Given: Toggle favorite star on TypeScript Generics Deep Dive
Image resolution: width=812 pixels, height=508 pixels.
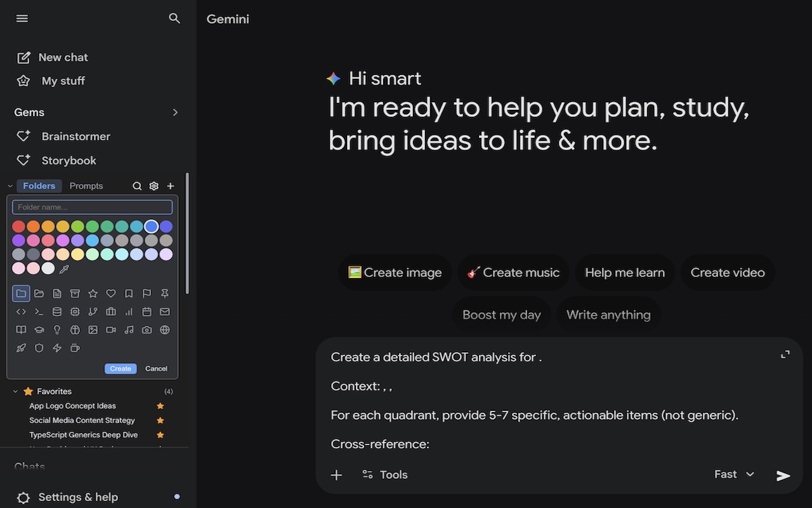Looking at the screenshot, I should (160, 435).
